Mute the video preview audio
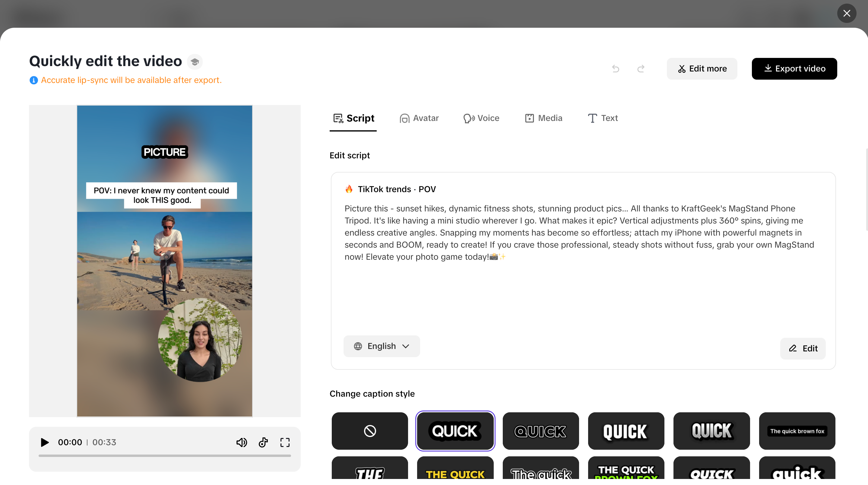This screenshot has width=868, height=485. coord(242,442)
